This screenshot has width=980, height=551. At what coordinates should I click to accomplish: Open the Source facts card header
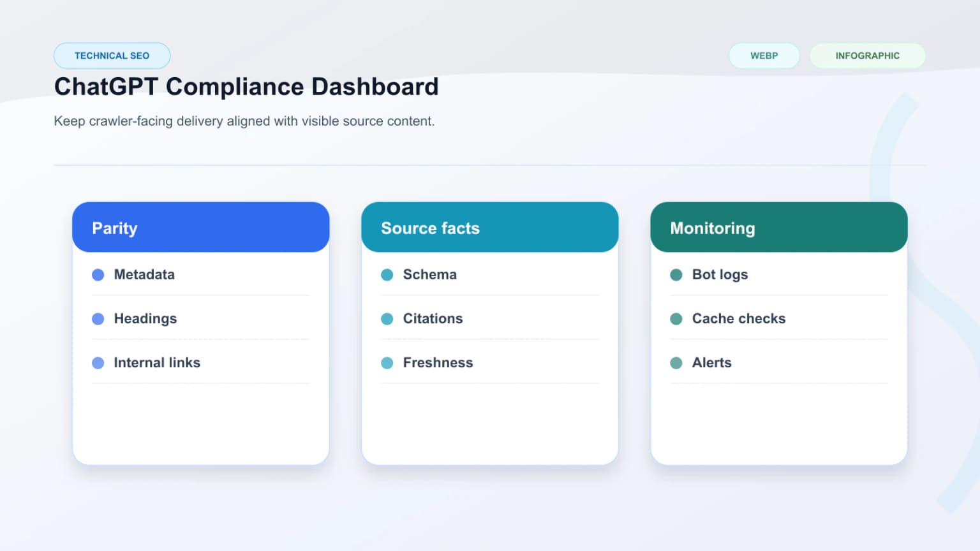(x=490, y=228)
